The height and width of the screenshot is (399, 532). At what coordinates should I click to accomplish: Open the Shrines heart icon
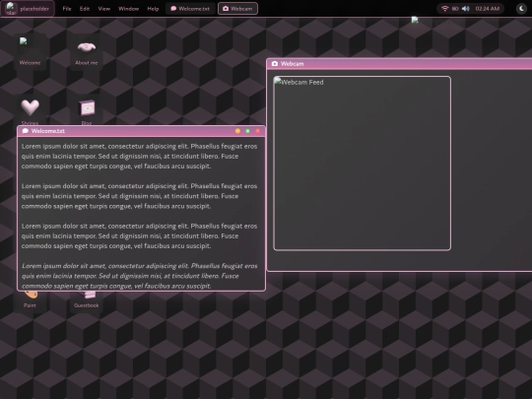click(x=30, y=110)
